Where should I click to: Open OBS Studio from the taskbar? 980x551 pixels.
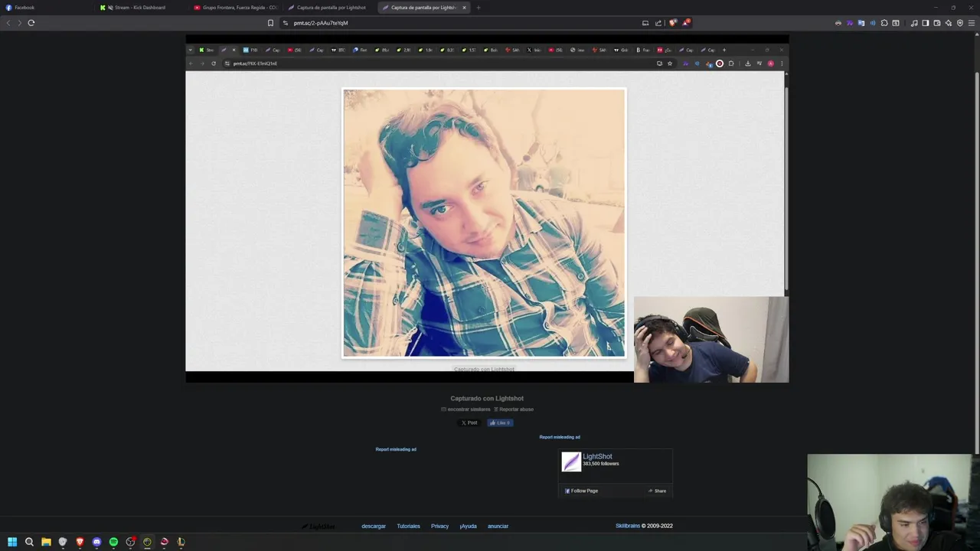[x=131, y=542]
